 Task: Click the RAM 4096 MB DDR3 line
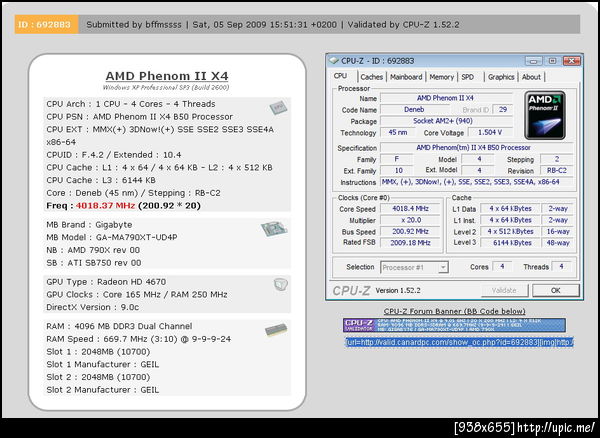click(119, 326)
